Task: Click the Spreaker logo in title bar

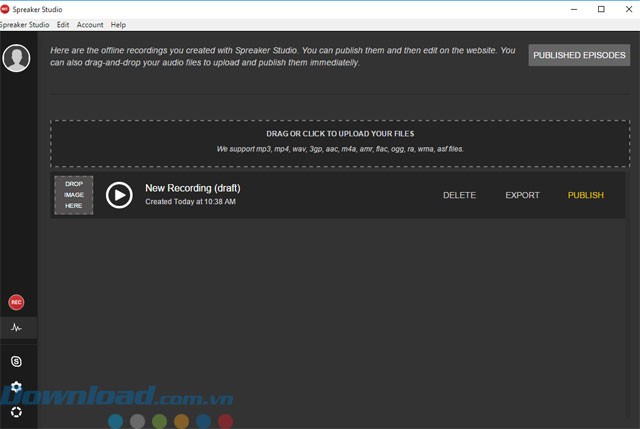Action: click(6, 8)
